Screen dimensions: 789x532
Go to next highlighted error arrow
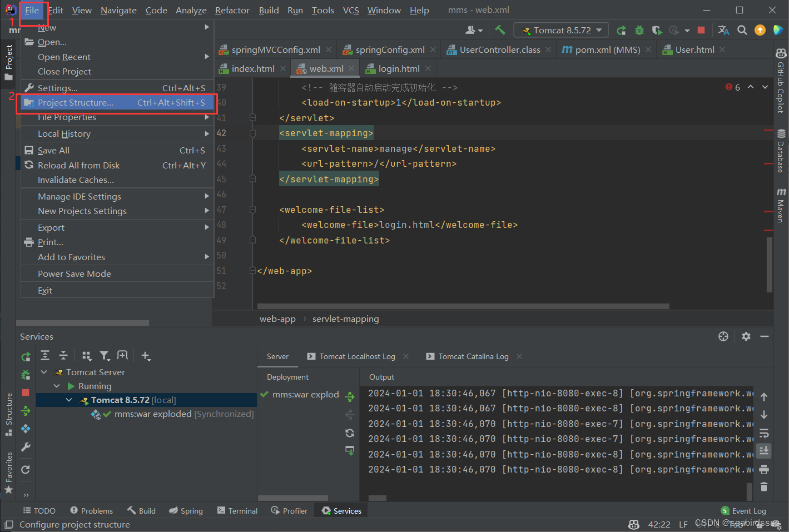(x=765, y=87)
